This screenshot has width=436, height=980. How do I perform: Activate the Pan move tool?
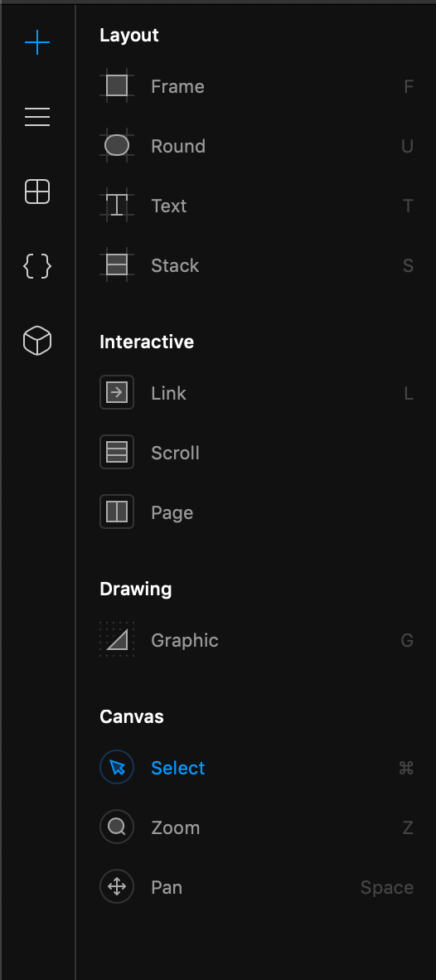pos(117,886)
